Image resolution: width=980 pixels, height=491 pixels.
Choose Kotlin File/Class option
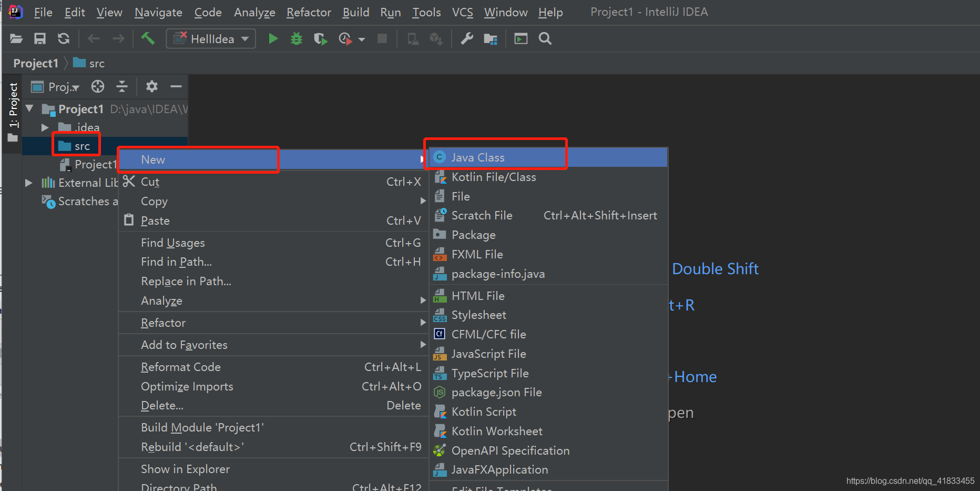[x=549, y=177]
